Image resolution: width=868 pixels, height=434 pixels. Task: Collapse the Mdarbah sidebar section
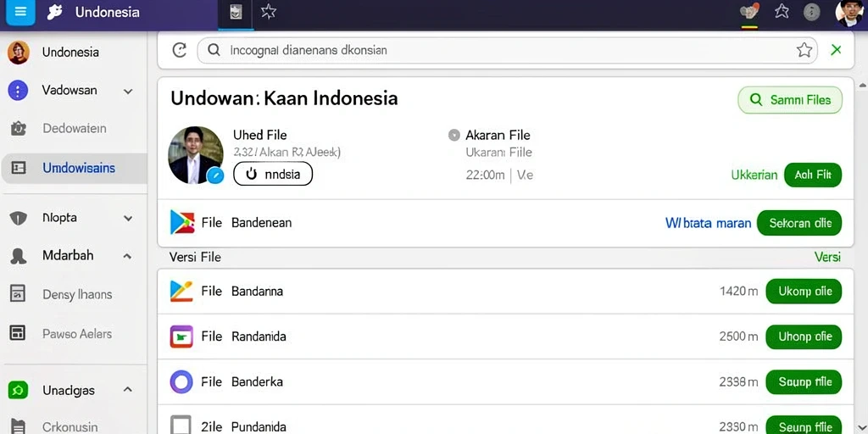[127, 256]
